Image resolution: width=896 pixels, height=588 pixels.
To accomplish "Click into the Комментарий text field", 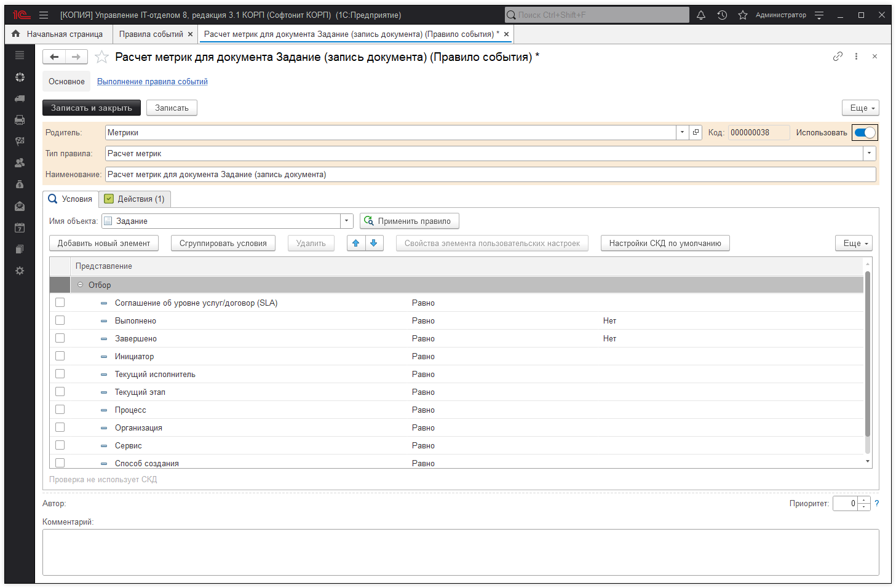I will (x=460, y=552).
